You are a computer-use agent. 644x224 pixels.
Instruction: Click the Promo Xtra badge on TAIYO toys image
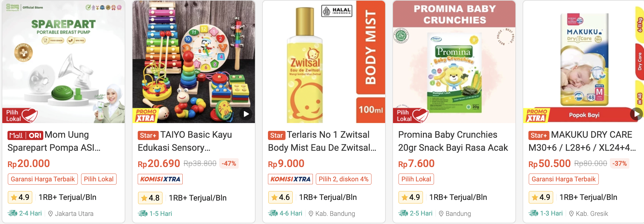pos(146,116)
